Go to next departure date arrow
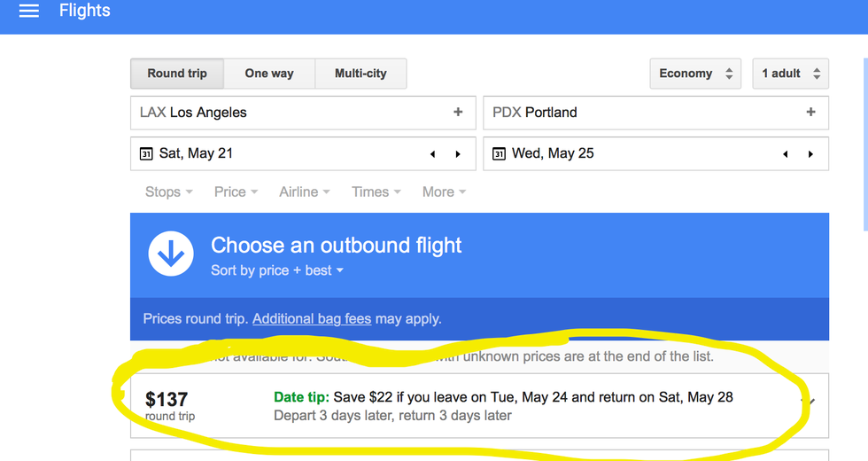 click(x=458, y=154)
